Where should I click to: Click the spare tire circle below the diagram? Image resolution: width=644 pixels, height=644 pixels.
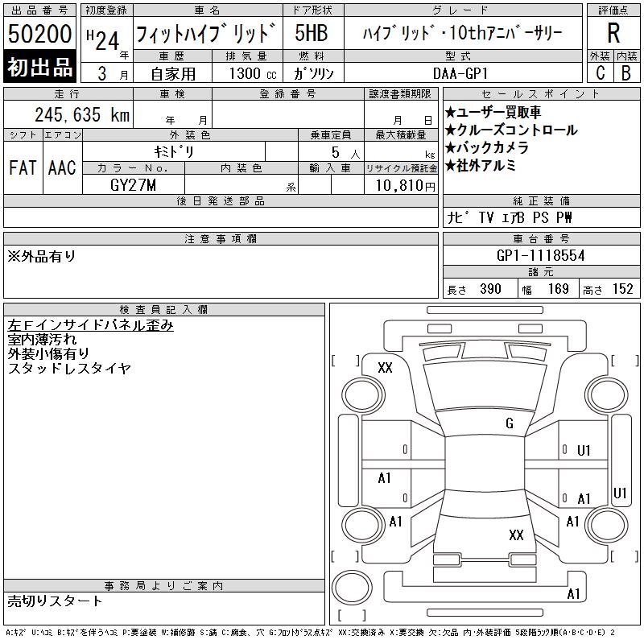coord(352,588)
